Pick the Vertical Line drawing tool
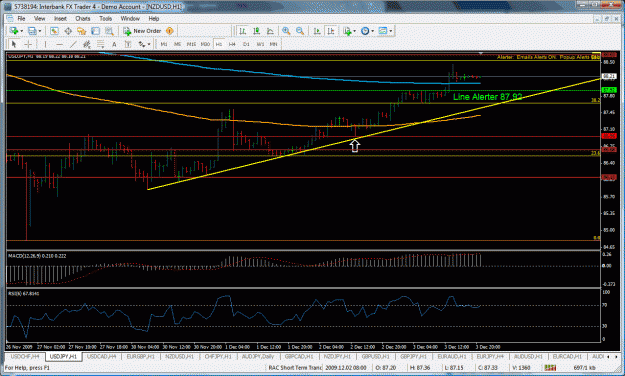This screenshot has width=625, height=376. click(45, 44)
